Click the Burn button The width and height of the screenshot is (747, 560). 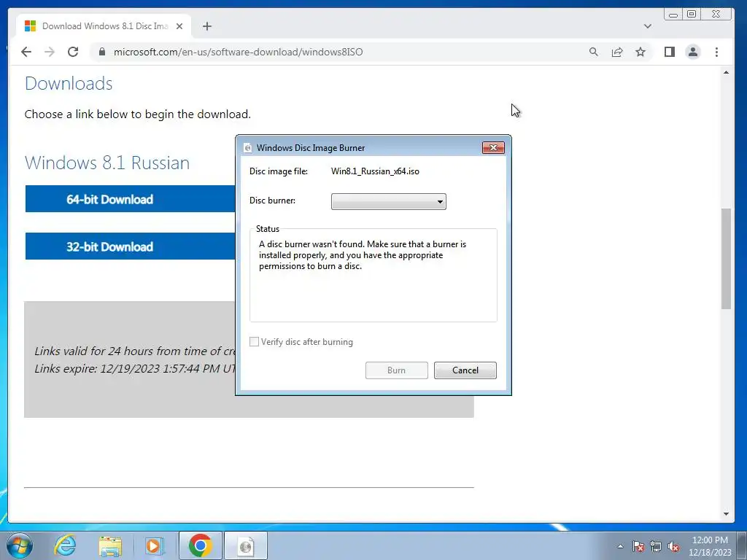click(x=396, y=370)
